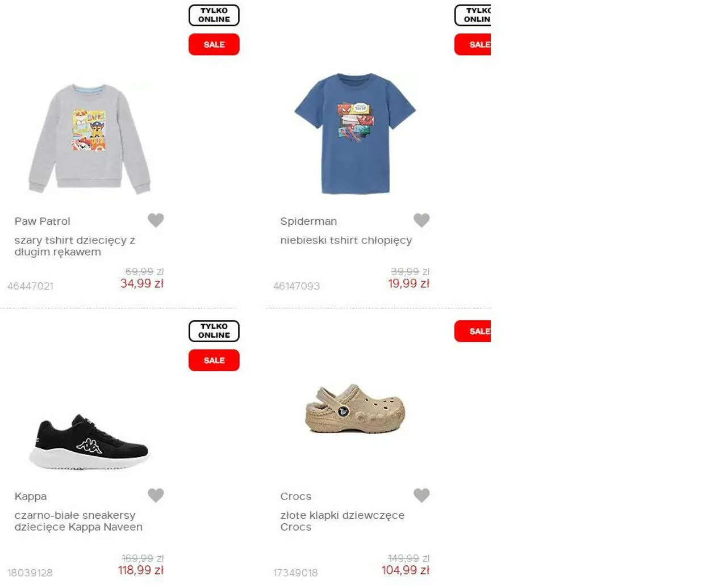Open 'niebieski tshirt chłopięcy' product link
Screen dimensions: 710x588
(346, 240)
